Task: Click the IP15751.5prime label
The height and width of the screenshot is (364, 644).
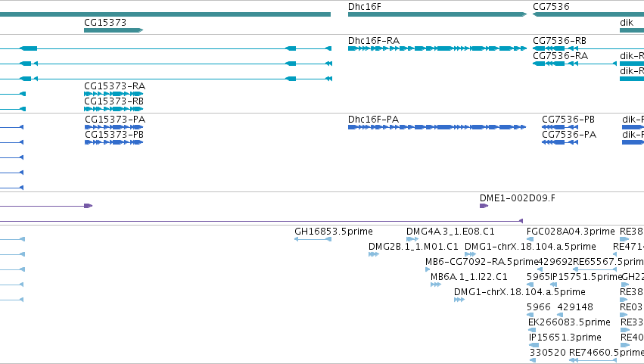Action: coord(586,277)
